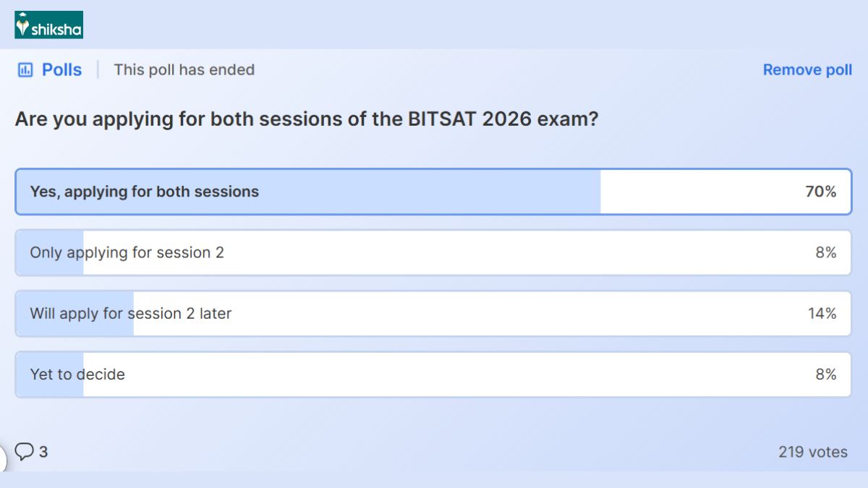Click the blue filled bar of the 70% option
Screen dimensions: 868x488
tap(434, 192)
